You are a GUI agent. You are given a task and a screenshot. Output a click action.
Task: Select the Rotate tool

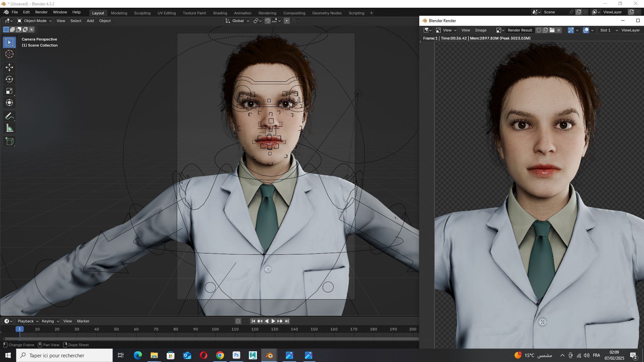[9, 79]
